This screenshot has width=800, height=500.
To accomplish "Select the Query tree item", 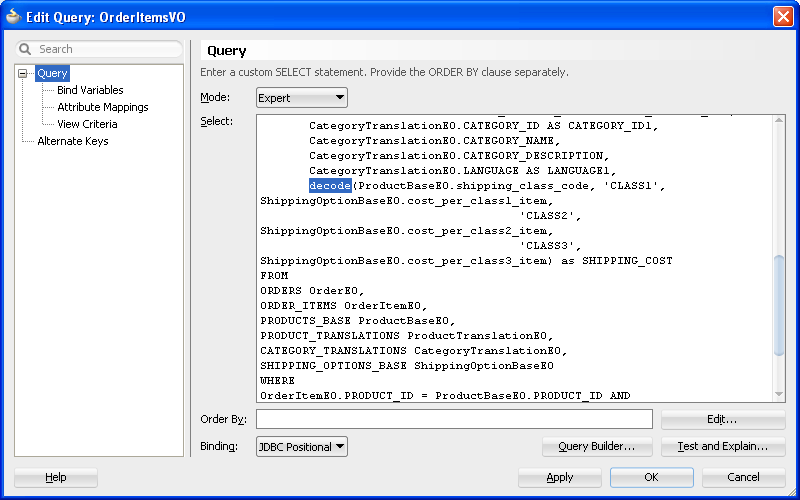I will (x=52, y=73).
